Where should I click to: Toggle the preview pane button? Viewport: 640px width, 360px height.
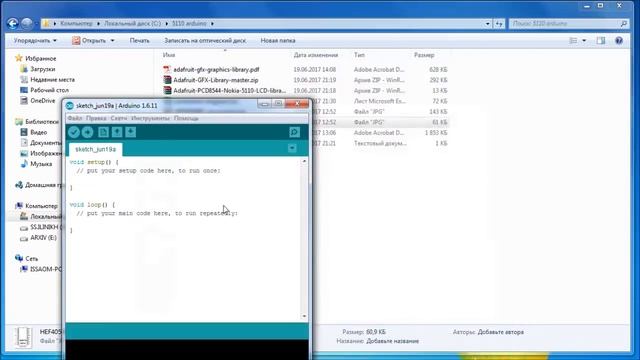[x=601, y=40]
